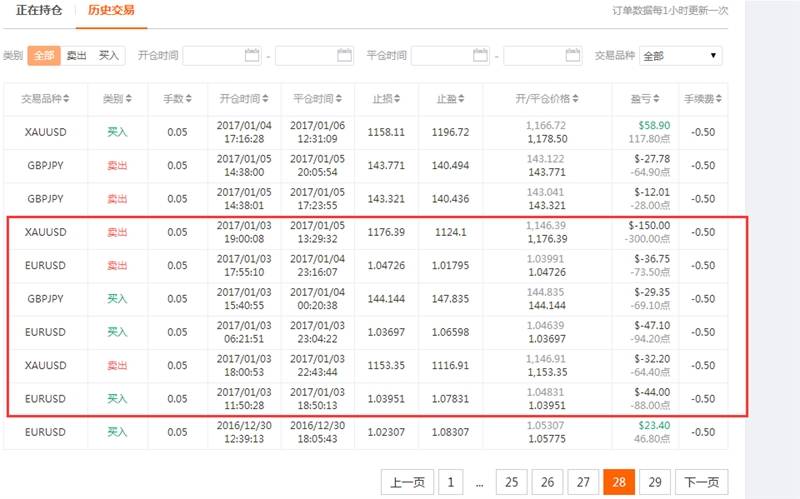Viewport: 800px width, 499px height.
Task: Click take-profit value 147.835
Action: pos(451,299)
